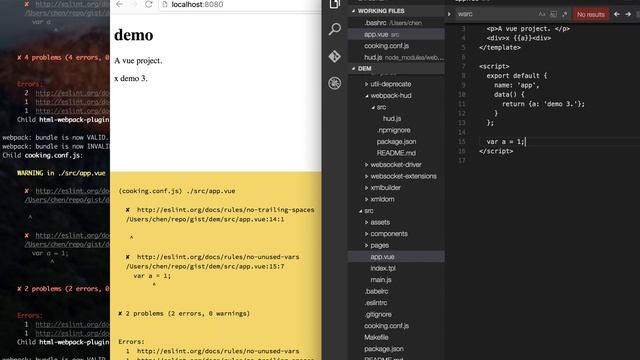
Task: Open the .npmignore file
Action: coord(393,130)
